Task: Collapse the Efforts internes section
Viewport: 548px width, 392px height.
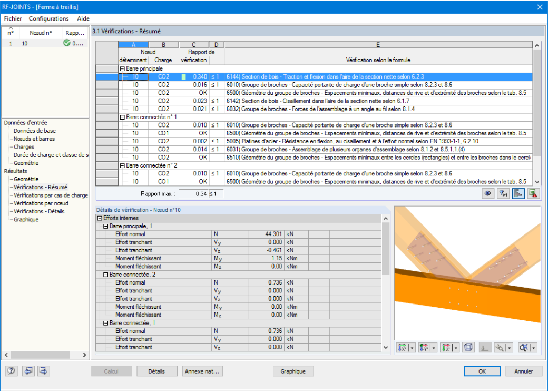Action: 100,218
